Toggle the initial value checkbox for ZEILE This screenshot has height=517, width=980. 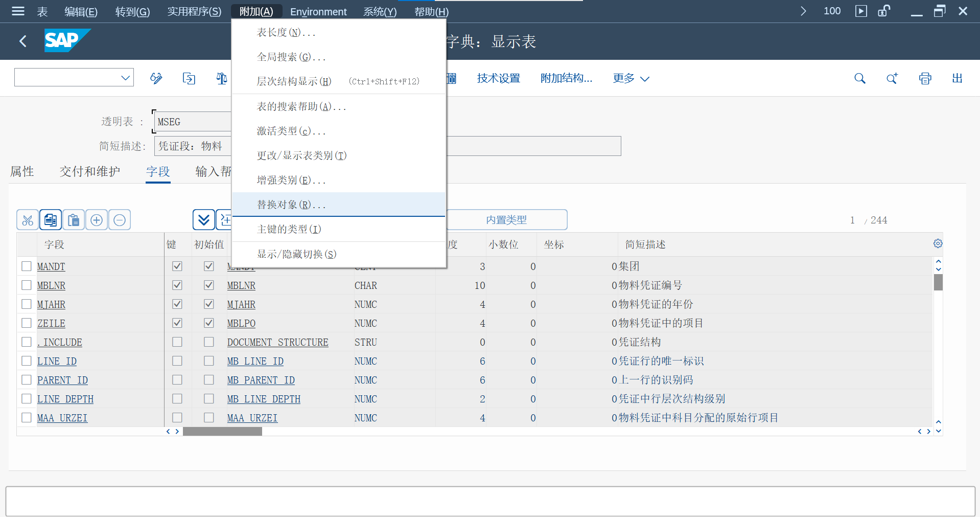click(208, 323)
